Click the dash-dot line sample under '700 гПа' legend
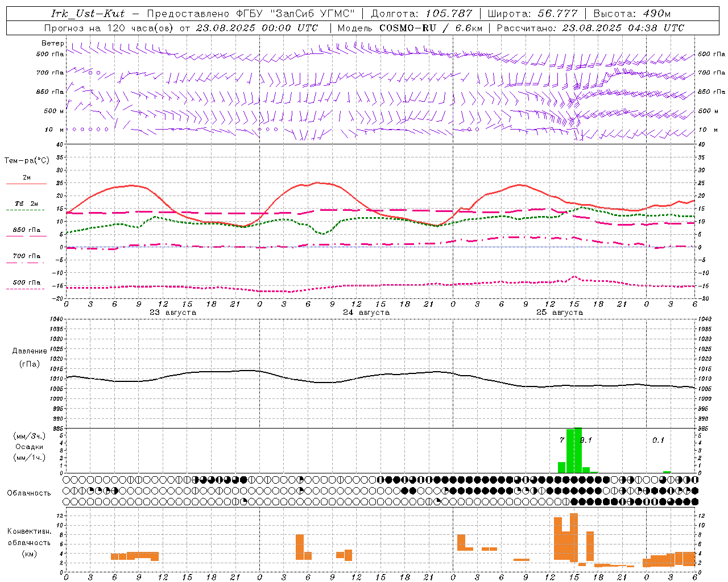Image resolution: width=728 pixels, height=582 pixels. [26, 263]
